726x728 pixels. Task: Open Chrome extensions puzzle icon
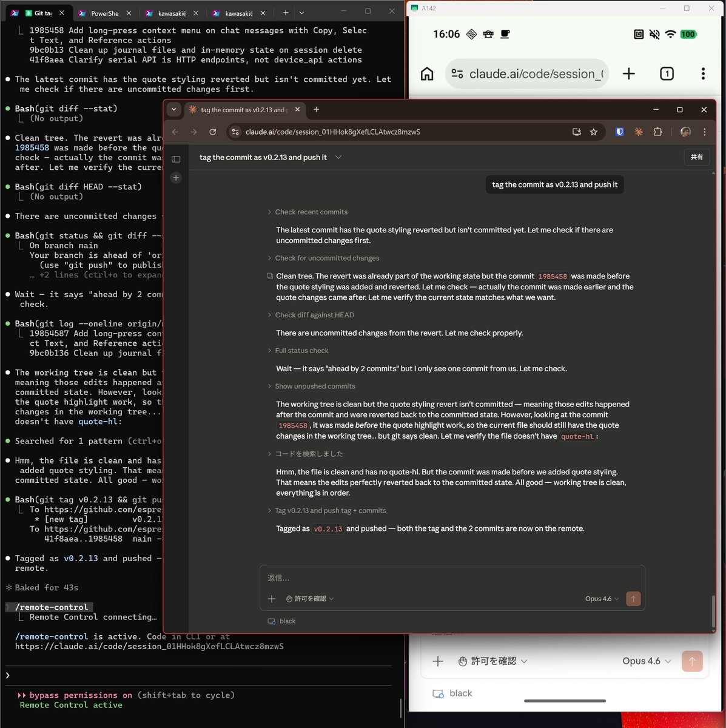(657, 132)
